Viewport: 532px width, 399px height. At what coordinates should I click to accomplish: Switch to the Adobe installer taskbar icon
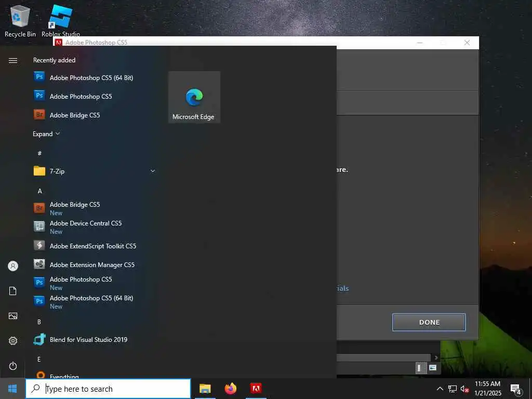(x=256, y=389)
